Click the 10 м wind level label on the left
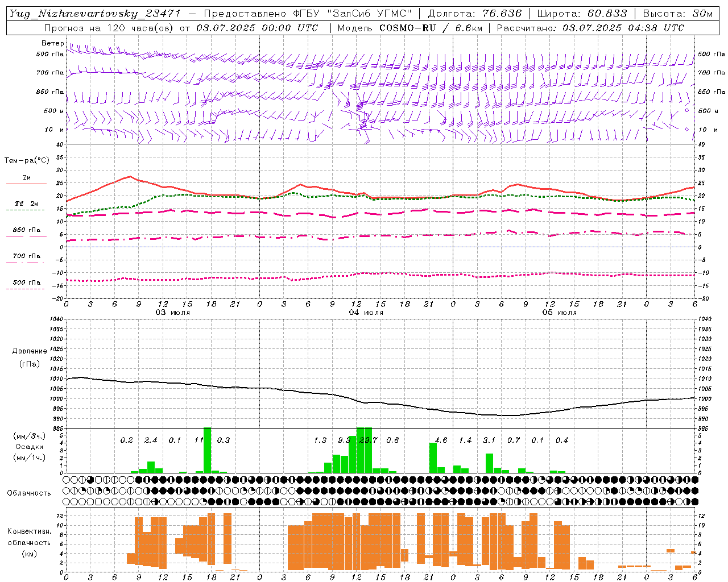The image size is (728, 582). 55,130
